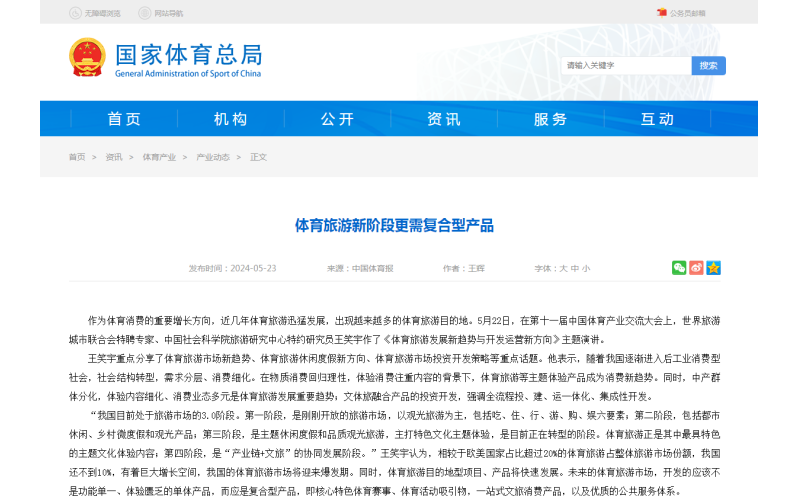Click the civil servant mailbox icon
The width and height of the screenshot is (800, 500).
[662, 13]
